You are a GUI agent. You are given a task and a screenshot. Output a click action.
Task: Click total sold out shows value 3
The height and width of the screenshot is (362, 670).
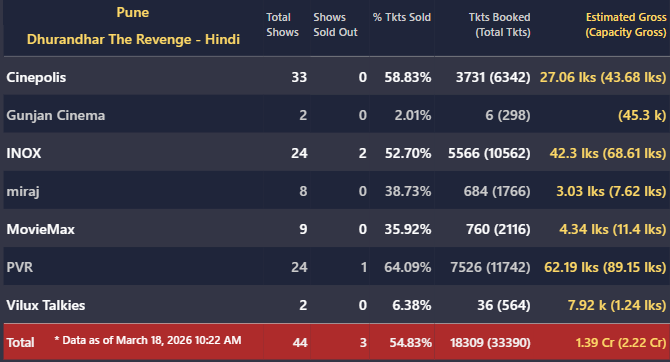[x=363, y=343]
